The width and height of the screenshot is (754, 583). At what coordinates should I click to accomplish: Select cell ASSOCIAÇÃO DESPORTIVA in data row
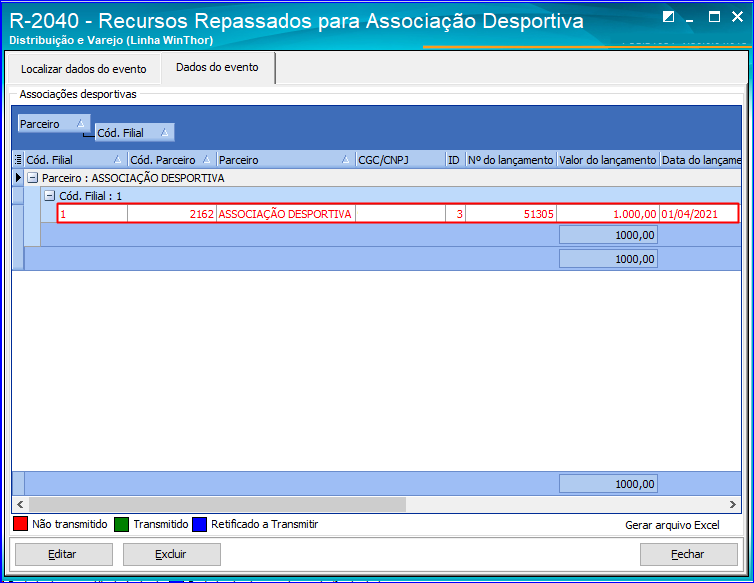(x=286, y=214)
